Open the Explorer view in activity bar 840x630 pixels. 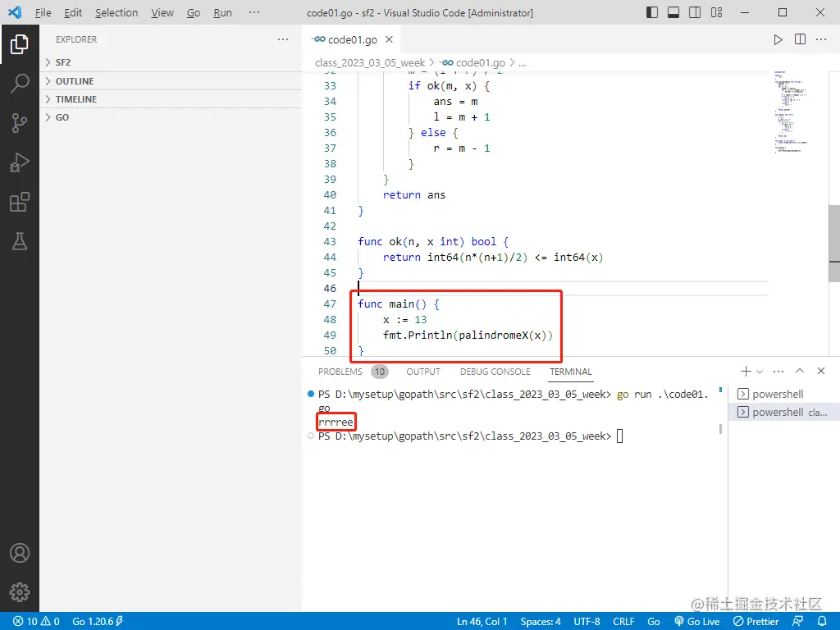point(20,44)
